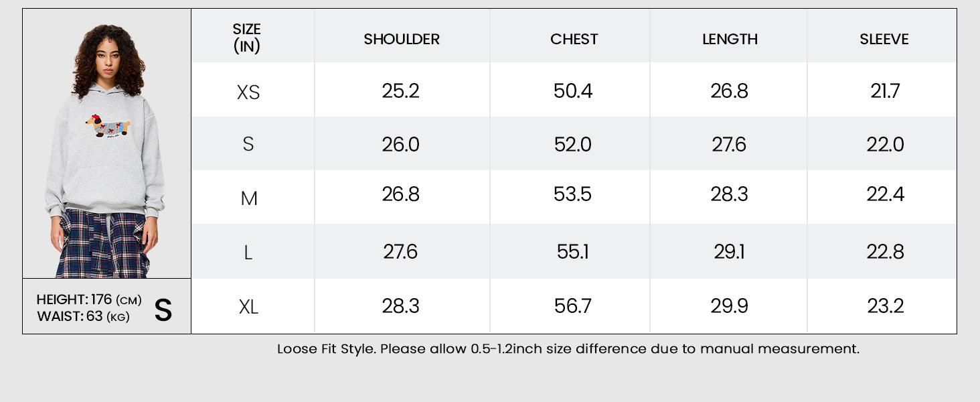Click the Loose Fit Style note text
The height and width of the screenshot is (402, 980).
(x=568, y=349)
